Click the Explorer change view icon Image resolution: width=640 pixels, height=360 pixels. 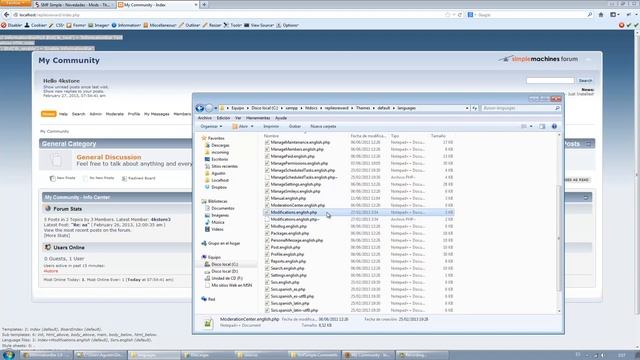pos(524,127)
